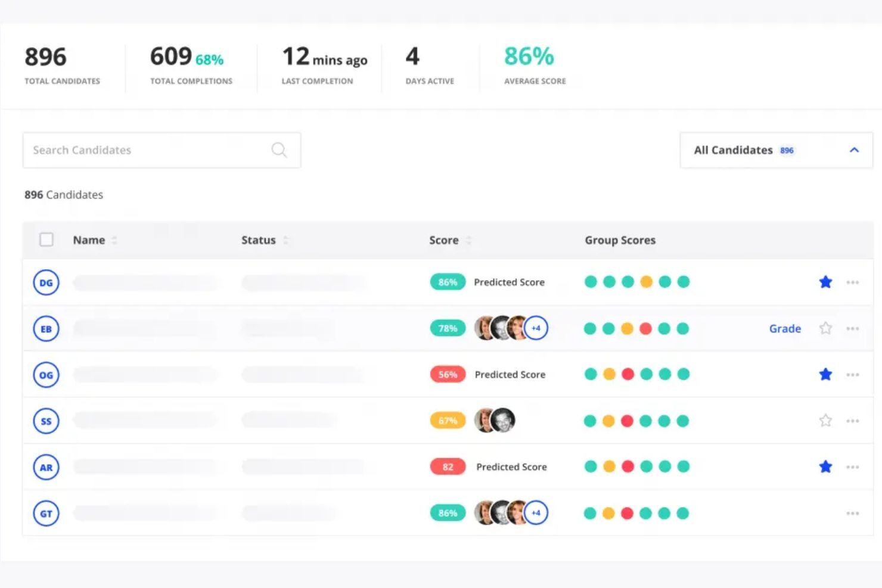Click the search magnifier icon
Screen dimensions: 882x588
tap(278, 150)
